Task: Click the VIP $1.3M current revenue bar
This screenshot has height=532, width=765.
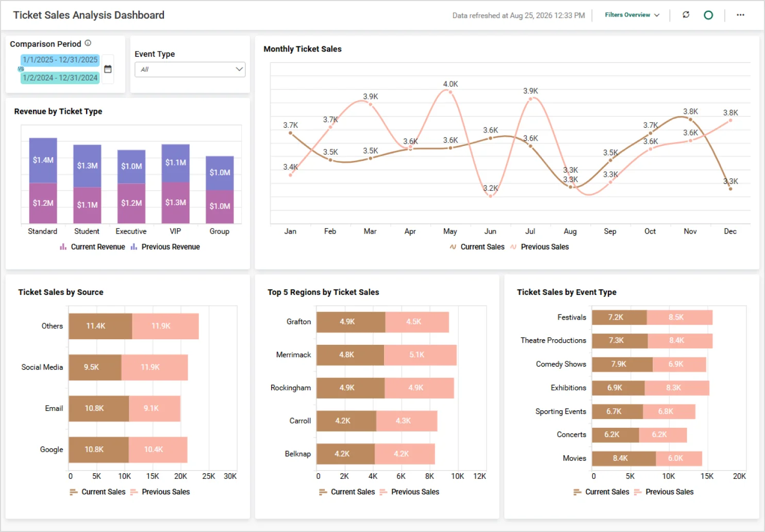Action: [176, 203]
